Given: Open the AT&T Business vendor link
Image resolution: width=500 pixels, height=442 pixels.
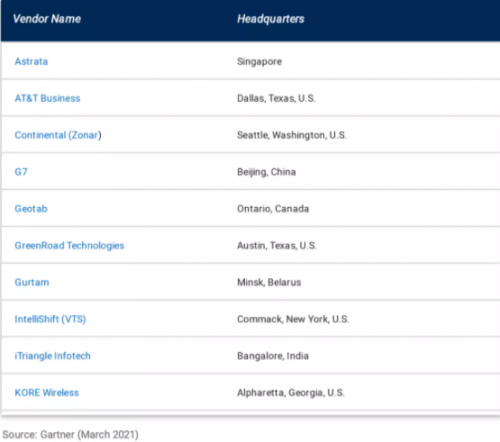Looking at the screenshot, I should pos(47,98).
